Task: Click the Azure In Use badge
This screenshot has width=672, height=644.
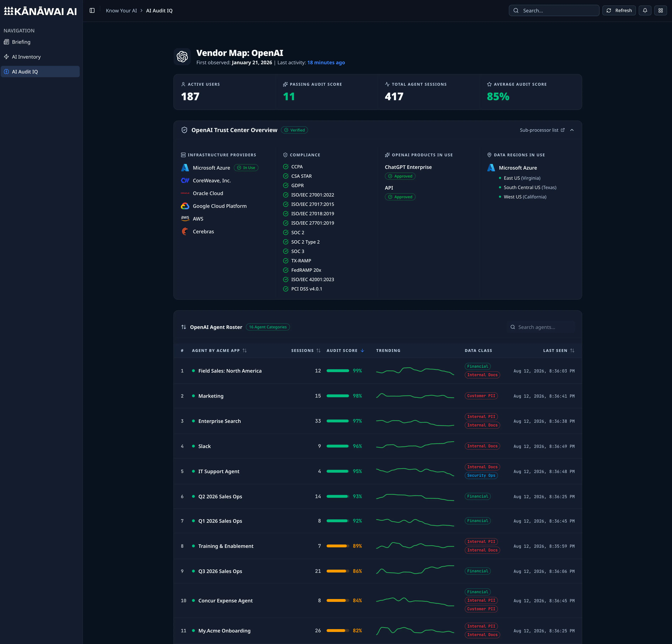Action: [246, 168]
